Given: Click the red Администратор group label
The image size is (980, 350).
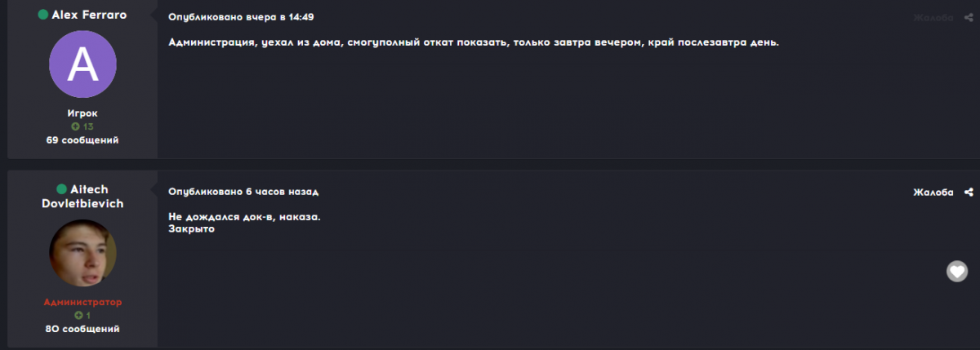Looking at the screenshot, I should pos(82,302).
